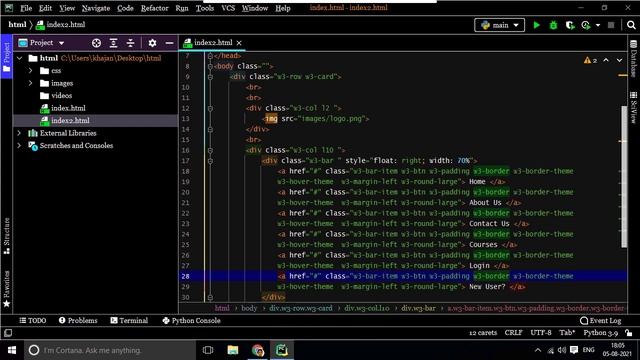Toggle read-only lock icon in status bar
The width and height of the screenshot is (640, 360).
tap(629, 333)
